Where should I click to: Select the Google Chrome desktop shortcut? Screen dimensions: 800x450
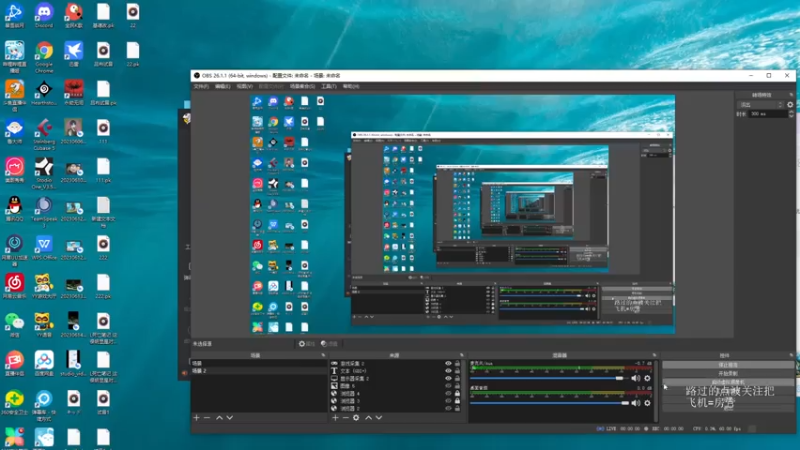pyautogui.click(x=44, y=57)
